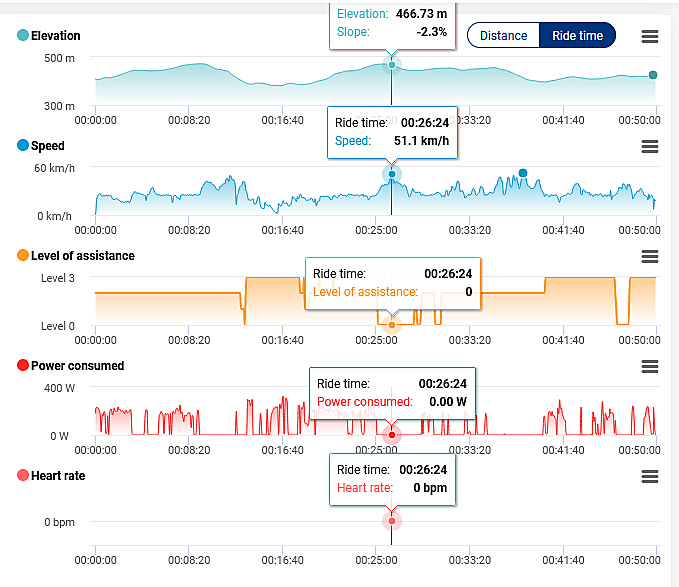Click the maximum speed marker on Speed chart
679x587 pixels.
coord(523,173)
